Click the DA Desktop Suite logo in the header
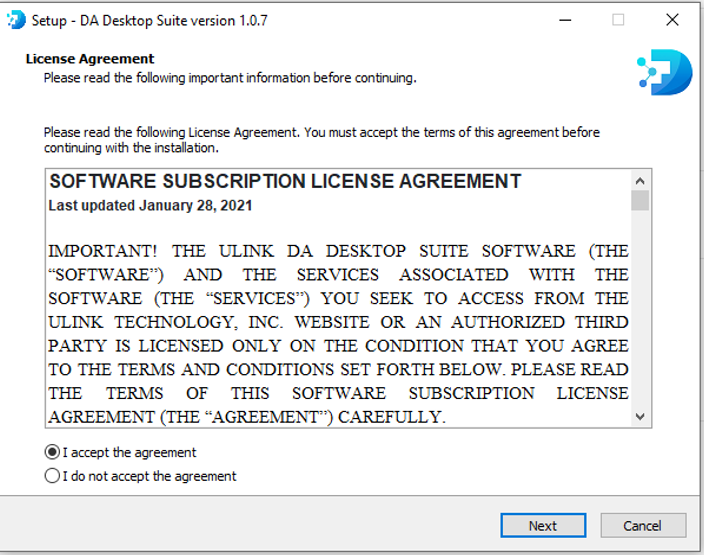The height and width of the screenshot is (556, 704). pos(664,72)
